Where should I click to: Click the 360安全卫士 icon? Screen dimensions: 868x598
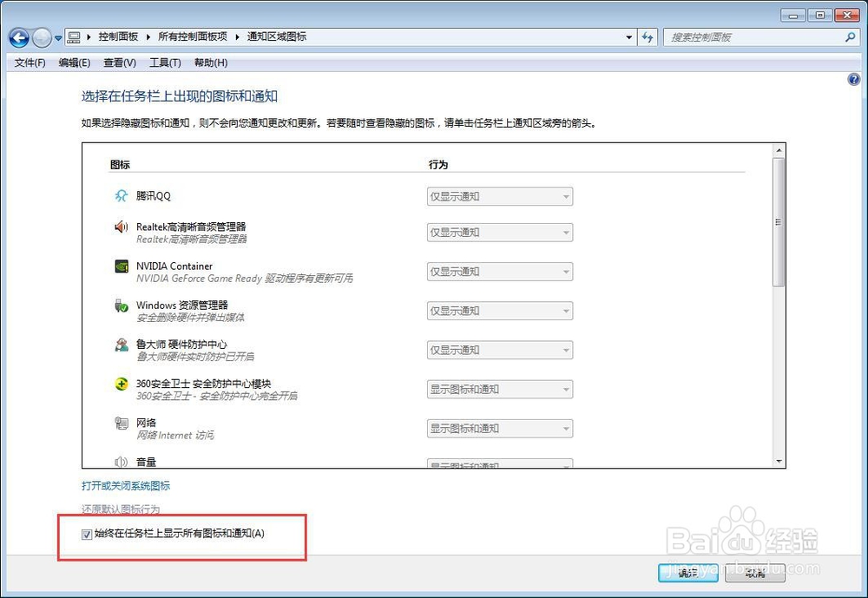[122, 384]
